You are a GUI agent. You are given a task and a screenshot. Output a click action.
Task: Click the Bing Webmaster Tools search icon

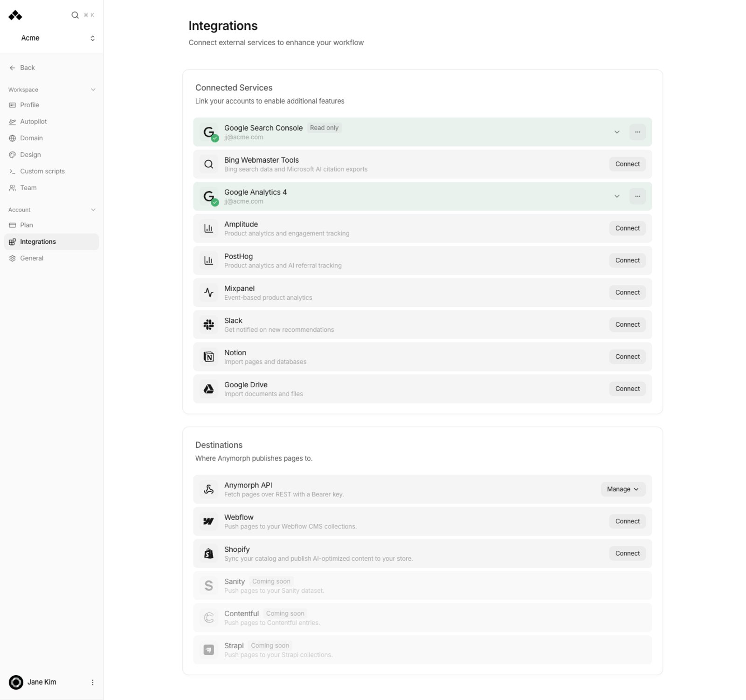coord(209,164)
